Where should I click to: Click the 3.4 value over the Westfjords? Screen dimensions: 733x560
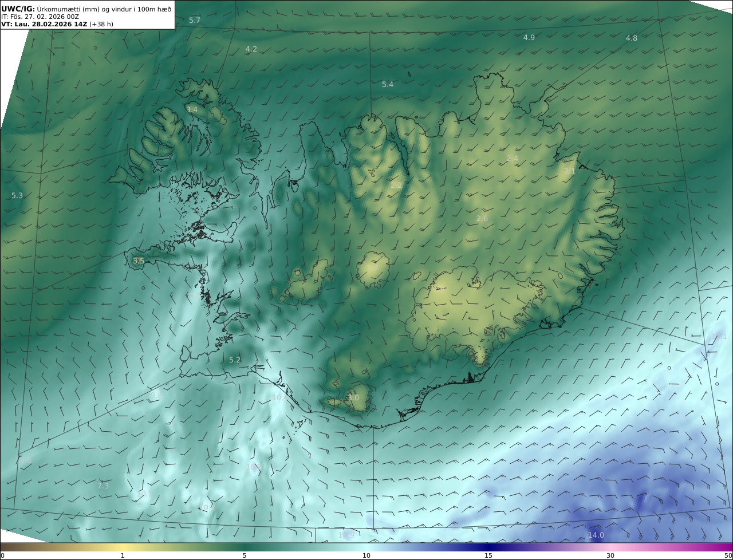pyautogui.click(x=192, y=109)
